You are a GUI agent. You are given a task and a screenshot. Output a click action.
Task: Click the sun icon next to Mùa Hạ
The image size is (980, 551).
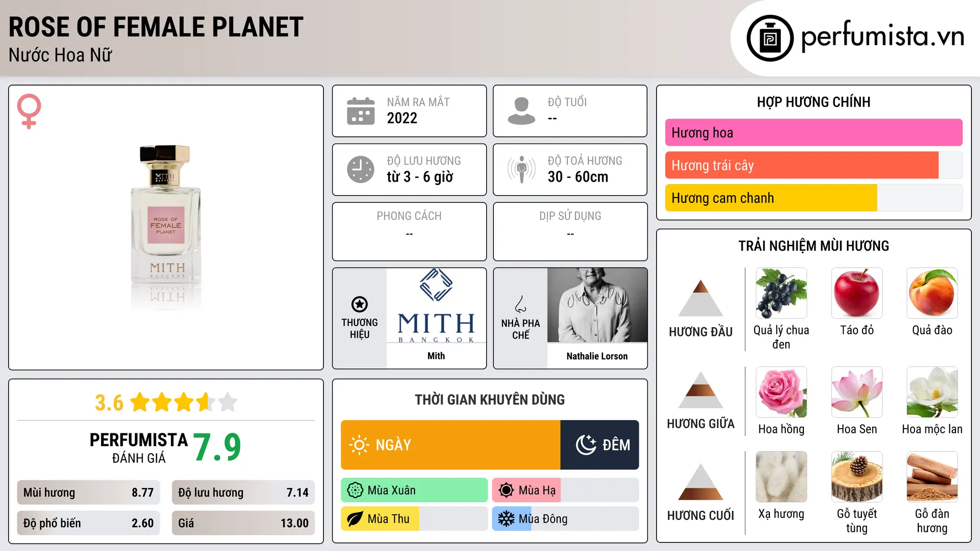coord(506,490)
